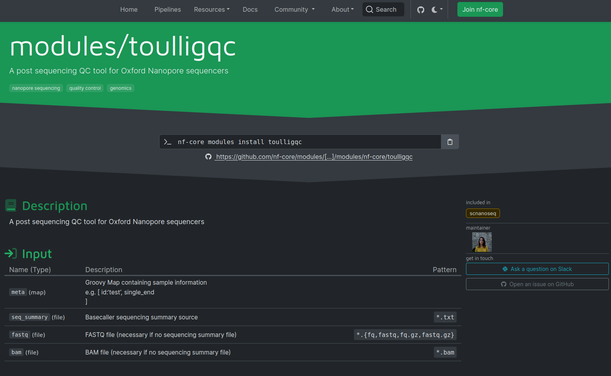
Task: Open the toulliqc GitHub repository link
Action: click(x=314, y=157)
